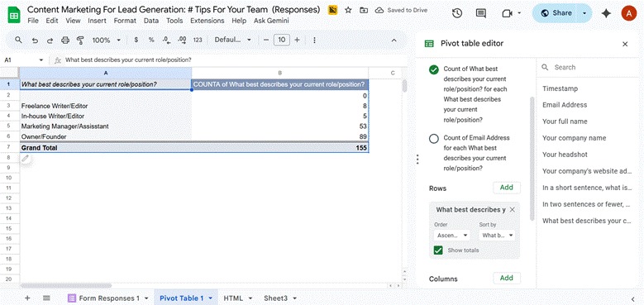The image size is (644, 305).
Task: Undo the last action
Action: (35, 41)
